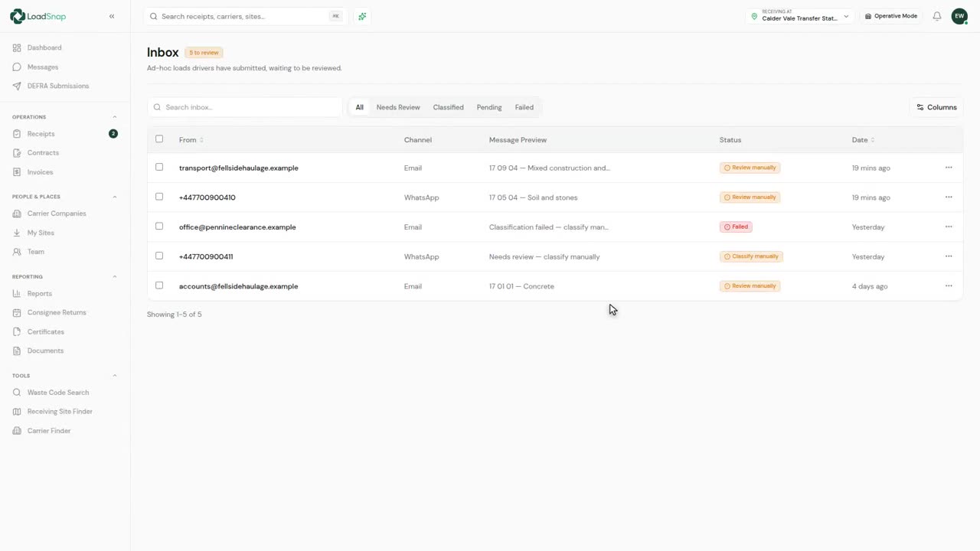Open Messages in the sidebar
This screenshot has height=551, width=980.
pyautogui.click(x=43, y=67)
